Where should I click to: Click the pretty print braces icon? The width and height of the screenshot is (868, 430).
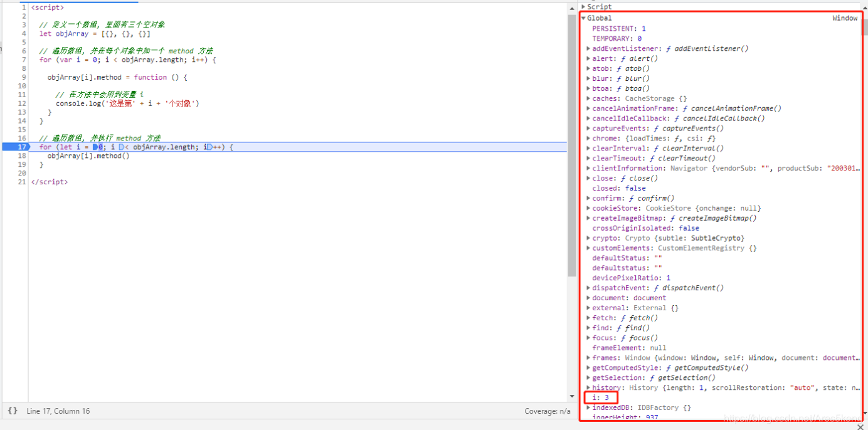tap(13, 411)
